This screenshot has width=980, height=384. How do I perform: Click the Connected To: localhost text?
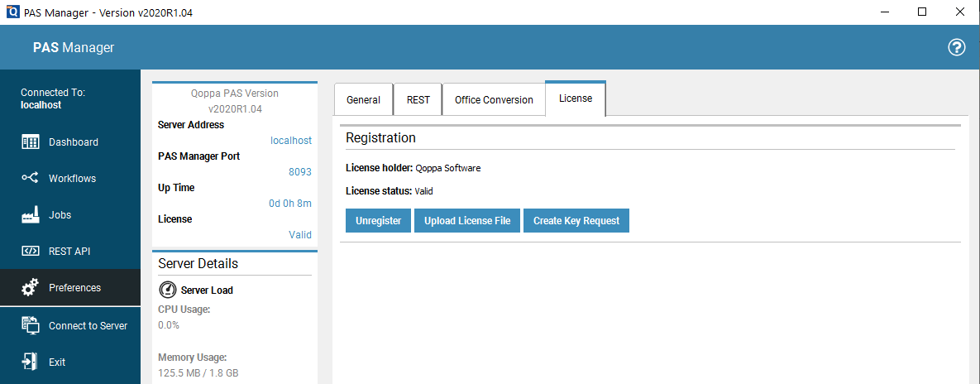pos(52,98)
